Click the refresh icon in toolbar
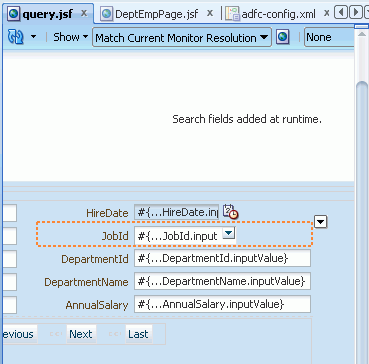 point(15,37)
